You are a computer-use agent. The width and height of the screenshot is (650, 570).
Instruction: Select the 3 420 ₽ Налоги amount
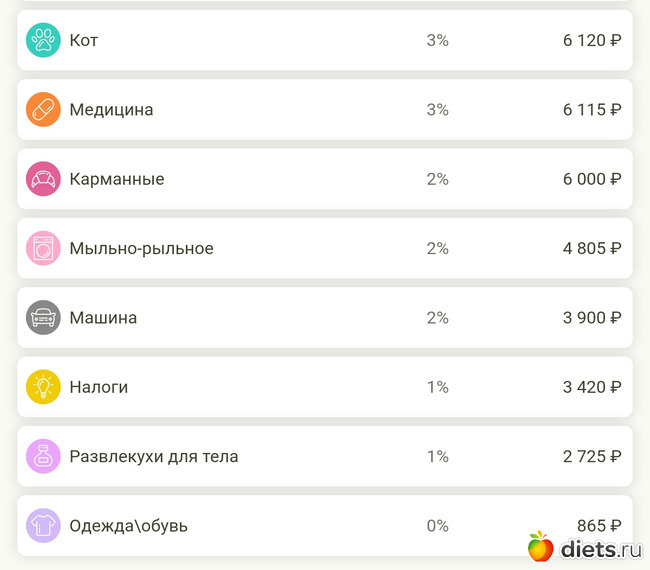(x=591, y=387)
